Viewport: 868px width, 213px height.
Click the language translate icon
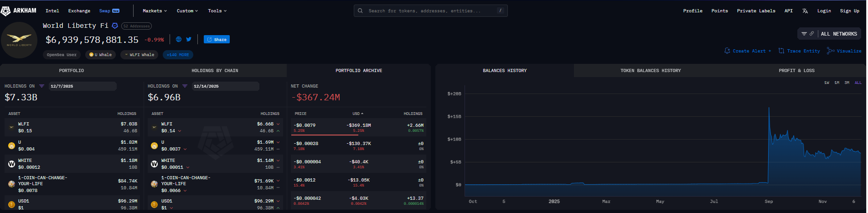[x=805, y=11]
